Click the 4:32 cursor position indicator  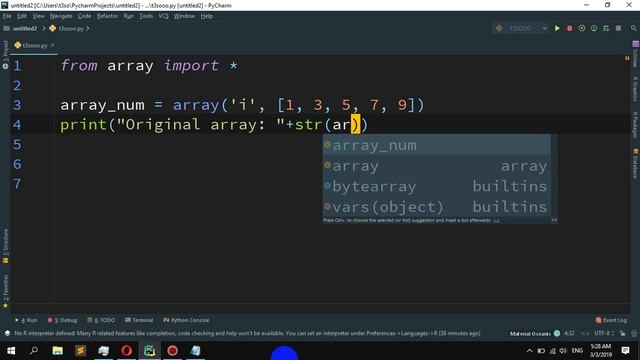pyautogui.click(x=569, y=333)
